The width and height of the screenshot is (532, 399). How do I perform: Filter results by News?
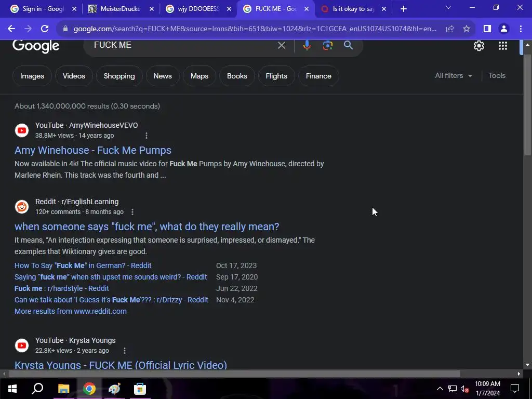pyautogui.click(x=163, y=76)
